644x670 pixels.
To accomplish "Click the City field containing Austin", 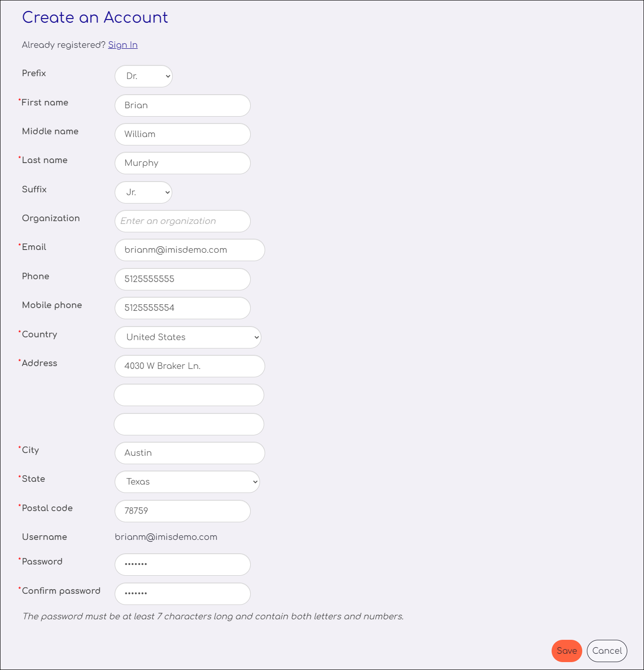I will tap(190, 453).
